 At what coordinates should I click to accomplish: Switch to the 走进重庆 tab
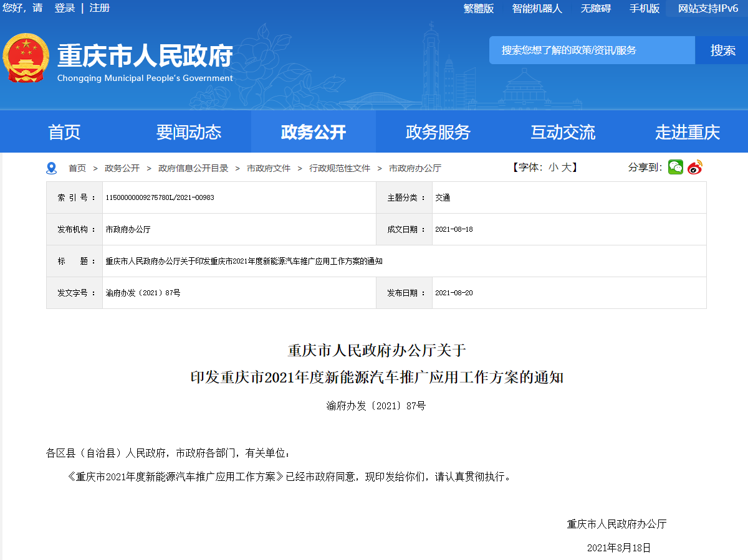687,131
